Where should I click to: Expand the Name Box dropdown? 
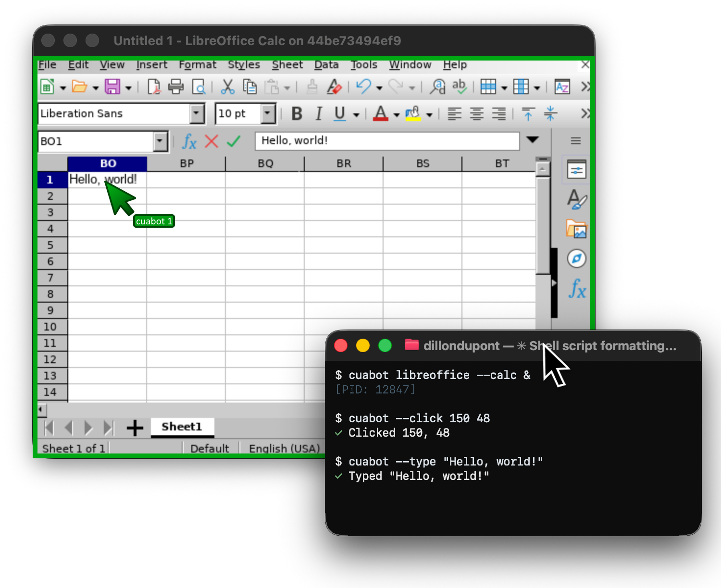160,141
